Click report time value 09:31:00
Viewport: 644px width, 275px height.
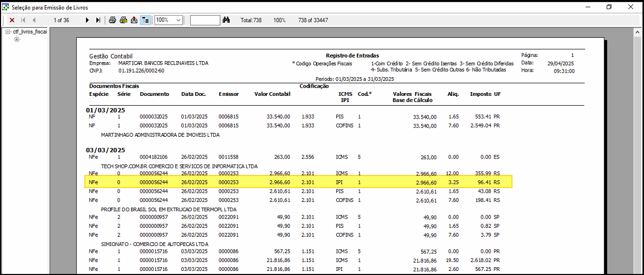pyautogui.click(x=564, y=71)
